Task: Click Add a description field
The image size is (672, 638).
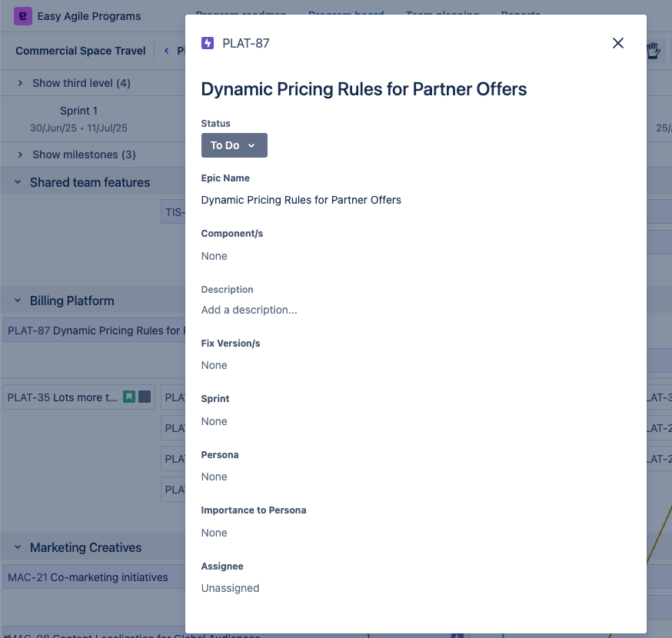Action: 249,310
